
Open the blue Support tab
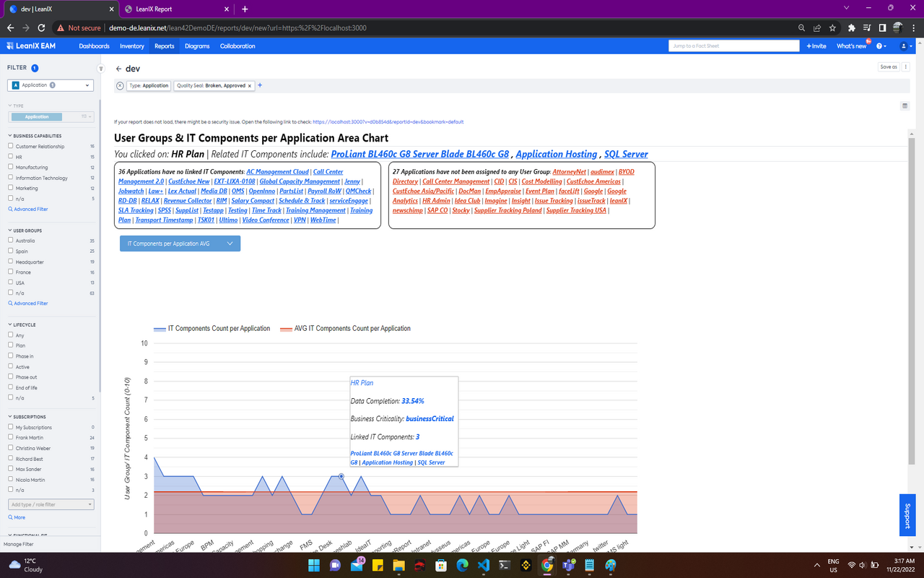907,515
